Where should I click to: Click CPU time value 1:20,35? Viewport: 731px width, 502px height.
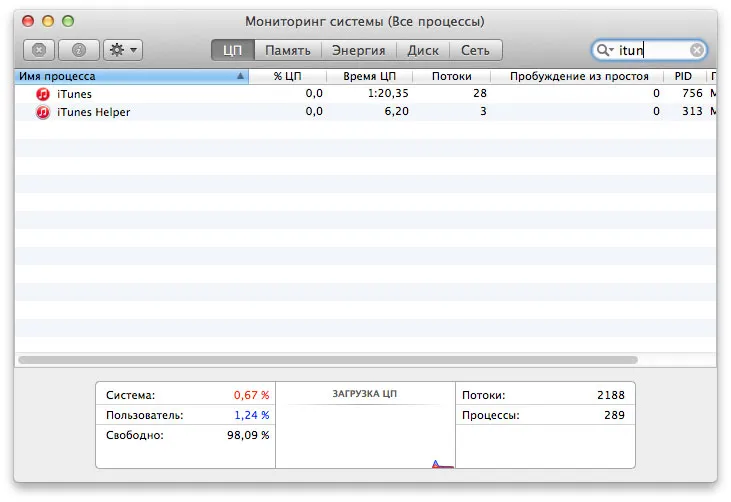point(388,93)
